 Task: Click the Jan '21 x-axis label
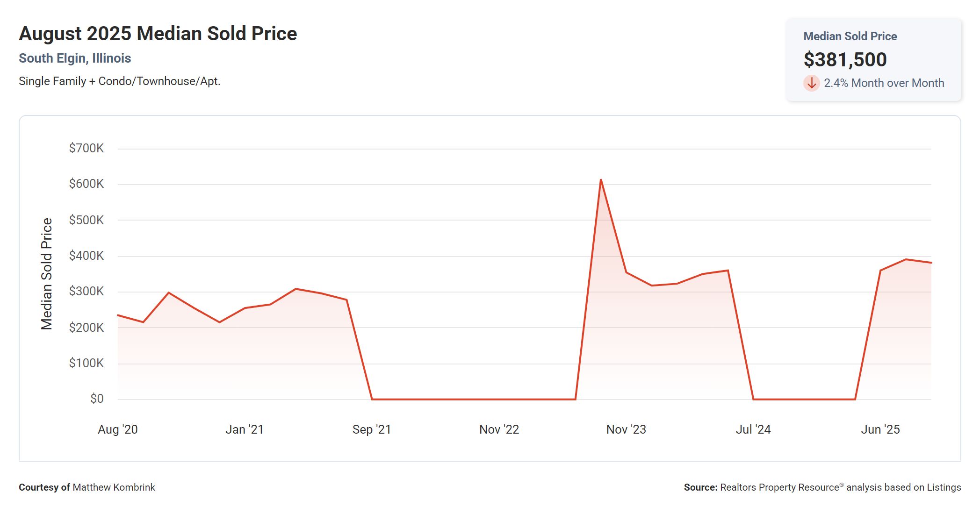245,429
